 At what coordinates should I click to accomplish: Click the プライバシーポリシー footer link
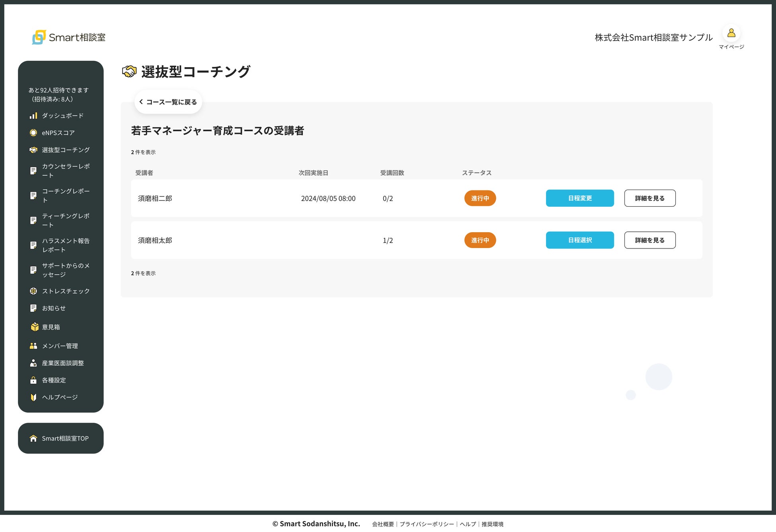(427, 524)
